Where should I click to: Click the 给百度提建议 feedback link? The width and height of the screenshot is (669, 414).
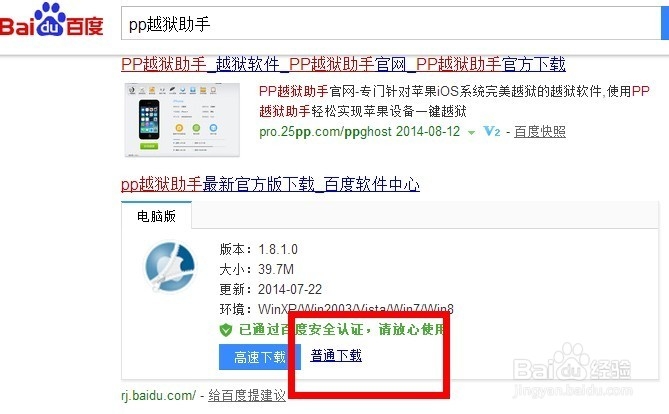(x=247, y=395)
